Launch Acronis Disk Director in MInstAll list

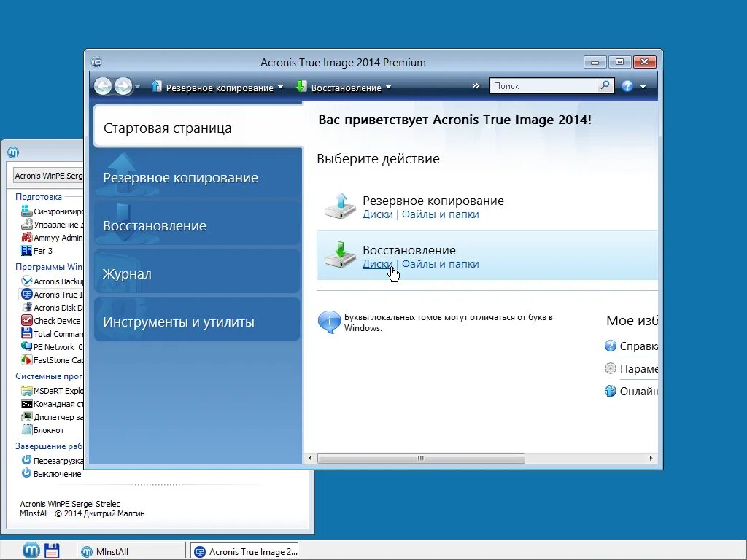pos(52,308)
